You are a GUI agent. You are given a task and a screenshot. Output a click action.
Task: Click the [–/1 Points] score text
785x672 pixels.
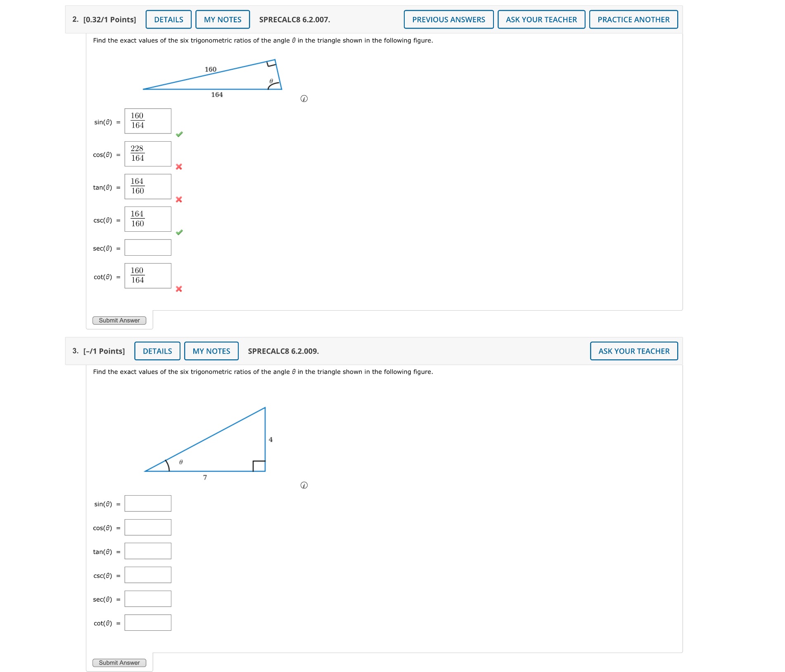[104, 351]
